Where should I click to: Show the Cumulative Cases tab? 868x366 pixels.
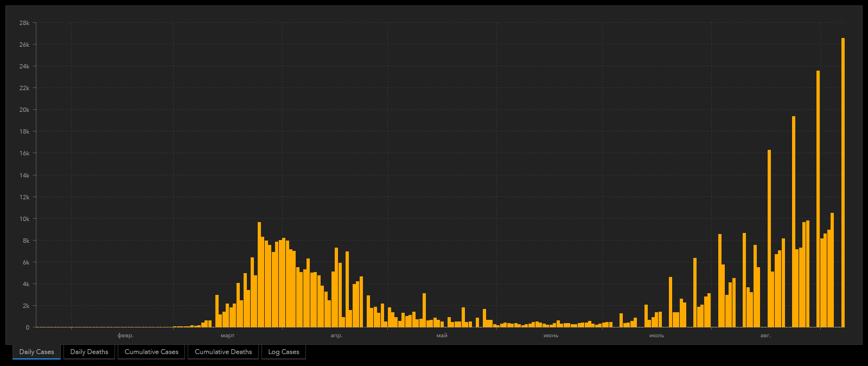point(151,352)
